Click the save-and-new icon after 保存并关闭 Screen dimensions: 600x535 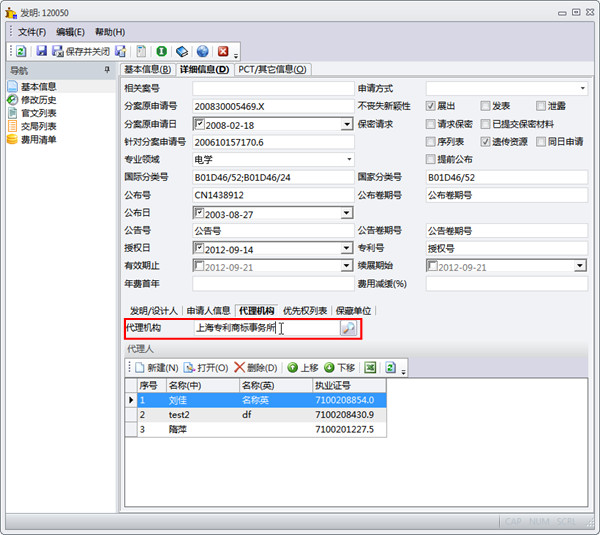pos(120,51)
